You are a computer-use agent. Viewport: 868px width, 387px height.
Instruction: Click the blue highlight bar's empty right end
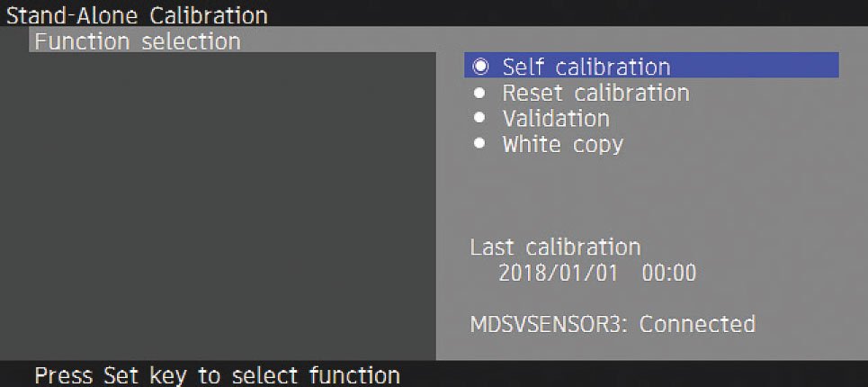click(x=756, y=65)
